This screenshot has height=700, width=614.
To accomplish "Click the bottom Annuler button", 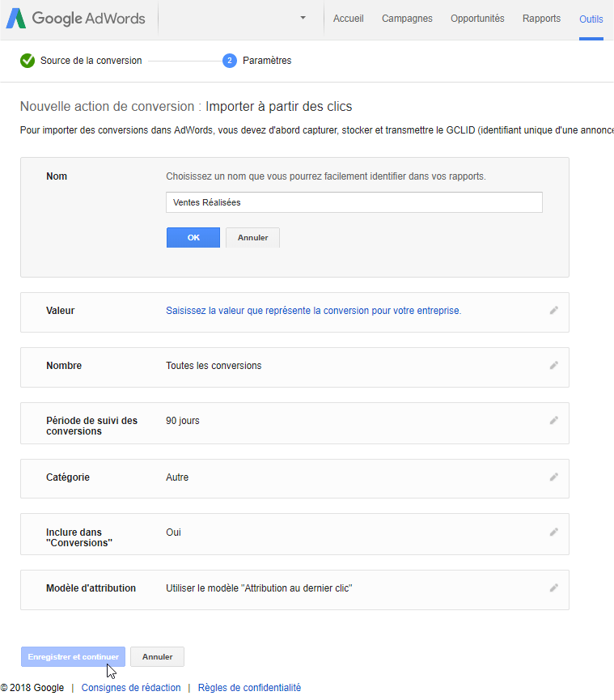I will (157, 656).
